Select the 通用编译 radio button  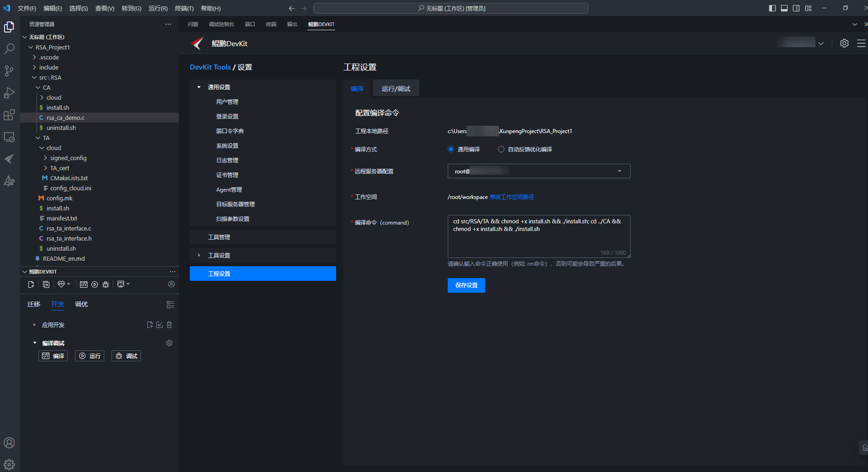[451, 149]
